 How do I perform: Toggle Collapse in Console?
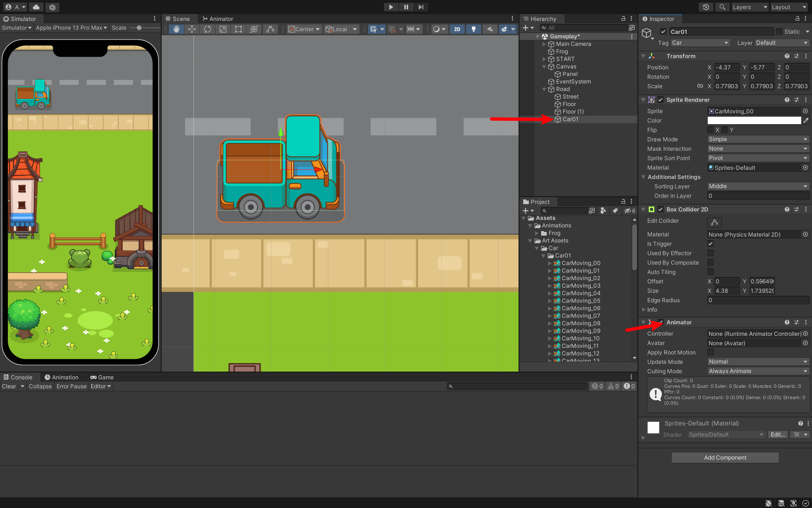pyautogui.click(x=40, y=386)
